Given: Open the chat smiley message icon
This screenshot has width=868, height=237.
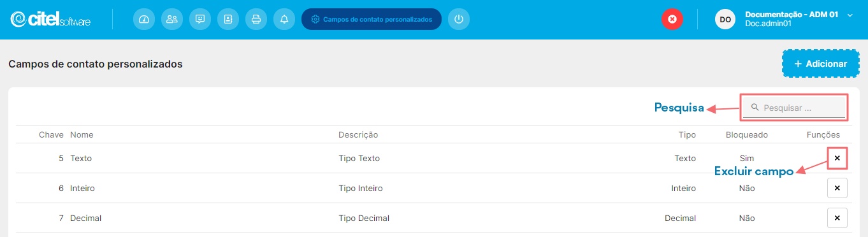Looking at the screenshot, I should pos(200,19).
